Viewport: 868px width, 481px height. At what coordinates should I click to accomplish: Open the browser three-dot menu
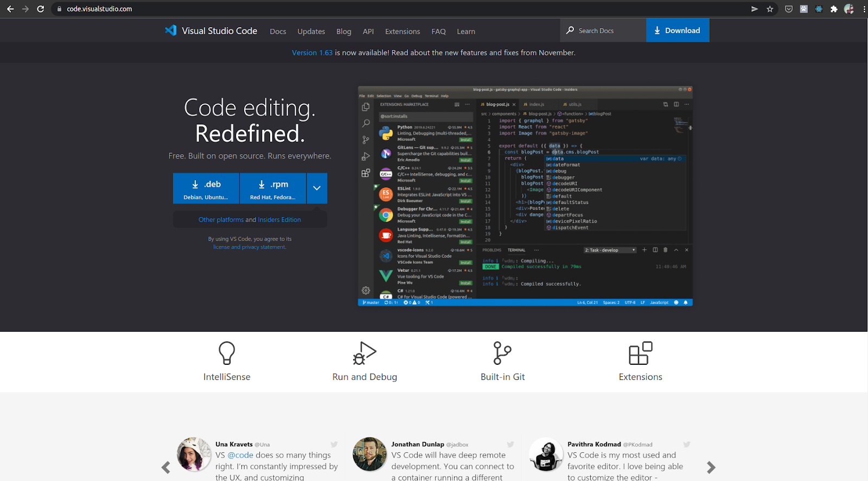coord(864,9)
